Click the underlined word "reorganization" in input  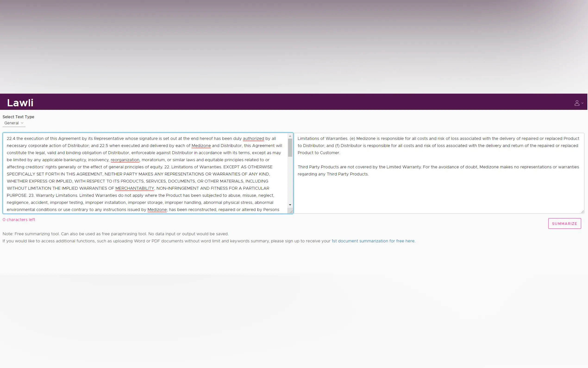coord(125,160)
